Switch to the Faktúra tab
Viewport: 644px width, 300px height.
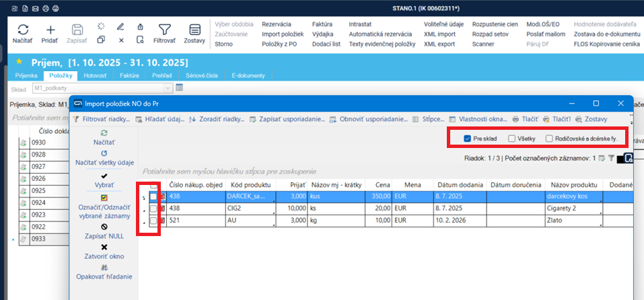(129, 76)
